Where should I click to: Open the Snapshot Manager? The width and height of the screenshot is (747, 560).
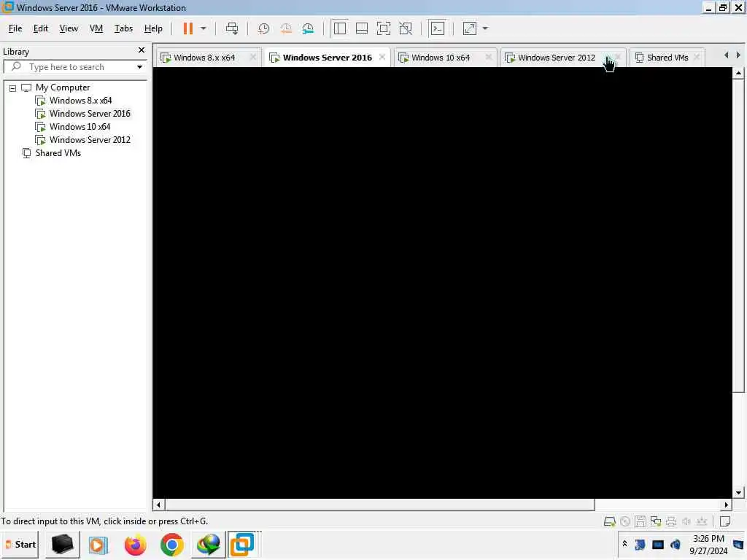tap(309, 28)
